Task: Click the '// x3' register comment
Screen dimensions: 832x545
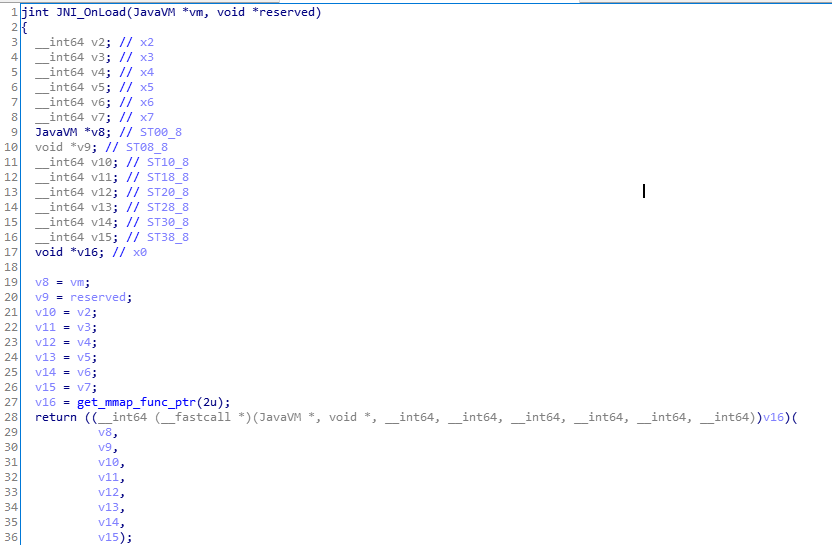Action: (x=136, y=57)
